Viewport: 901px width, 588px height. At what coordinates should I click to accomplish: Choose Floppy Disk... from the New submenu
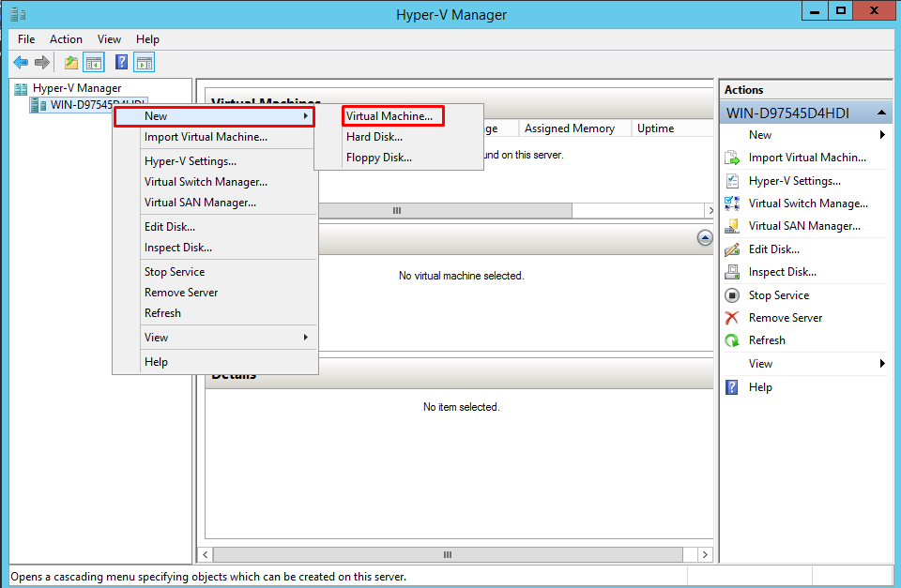400,158
